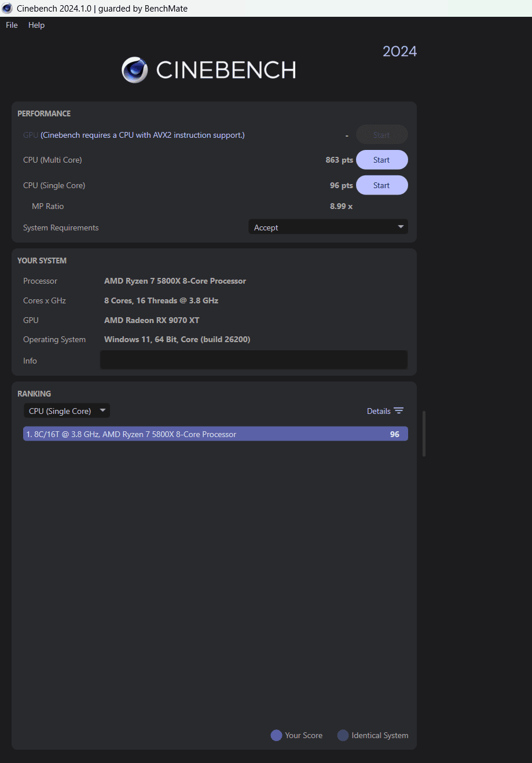
Task: Click the Details filter lines icon
Action: (399, 411)
